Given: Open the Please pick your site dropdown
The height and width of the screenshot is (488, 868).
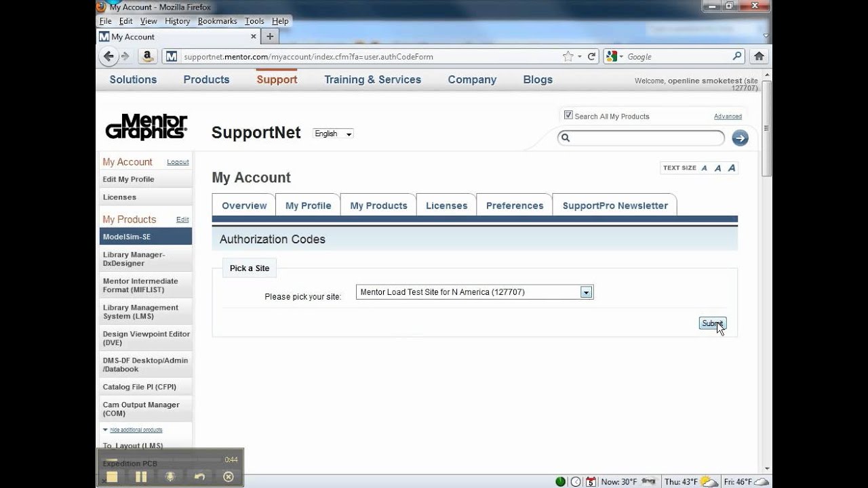Looking at the screenshot, I should pos(475,292).
